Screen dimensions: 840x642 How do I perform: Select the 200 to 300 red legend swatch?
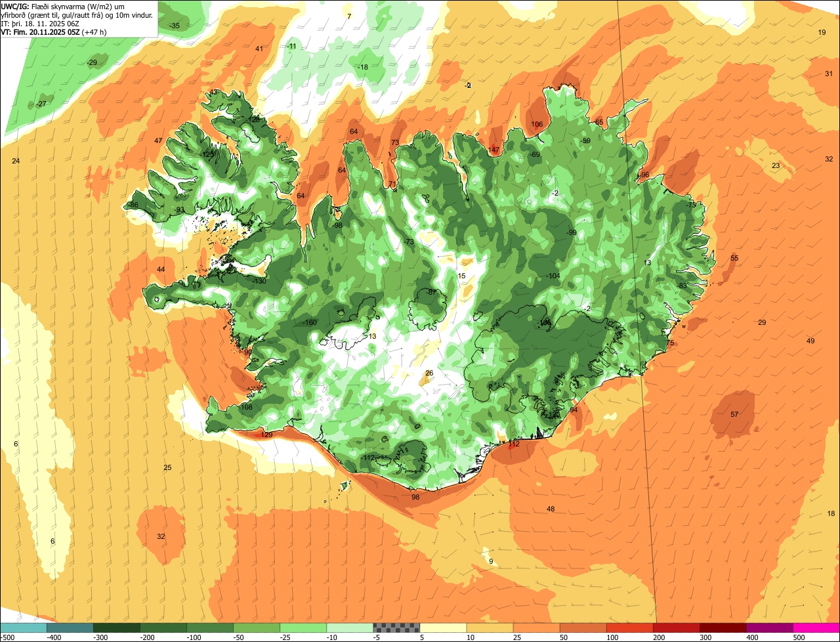[676, 628]
